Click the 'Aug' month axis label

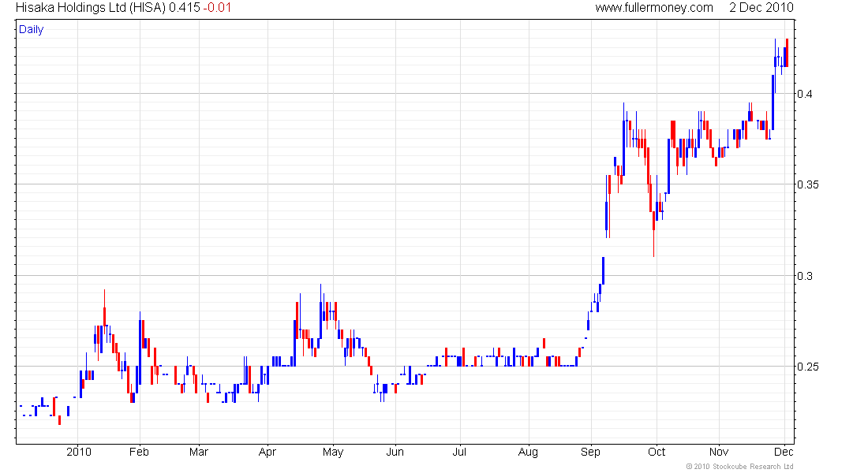[528, 452]
